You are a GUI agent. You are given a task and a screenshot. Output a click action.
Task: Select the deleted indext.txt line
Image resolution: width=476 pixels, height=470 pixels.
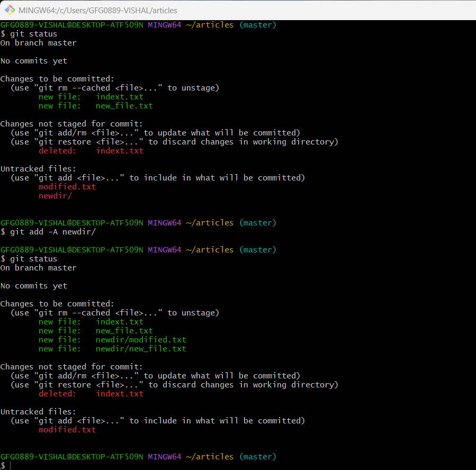tap(120, 150)
